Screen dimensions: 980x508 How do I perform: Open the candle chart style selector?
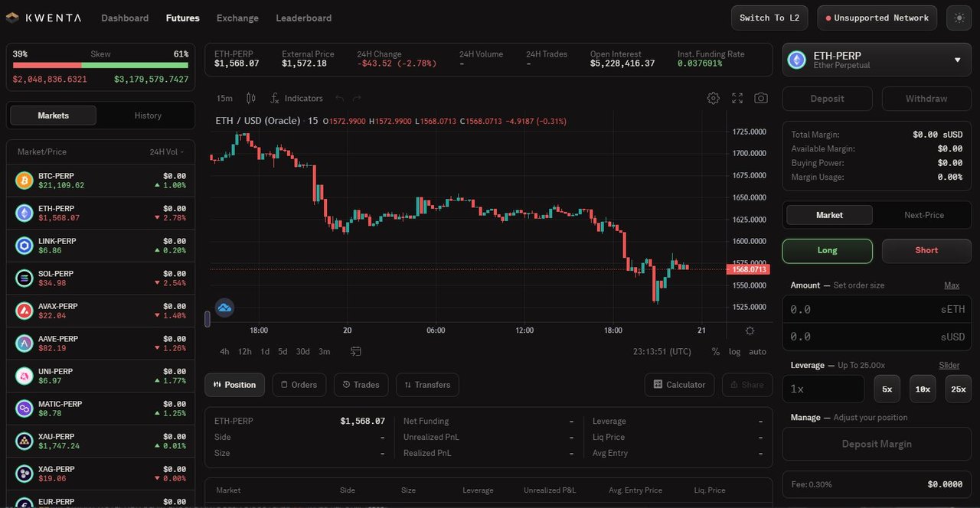tap(250, 98)
